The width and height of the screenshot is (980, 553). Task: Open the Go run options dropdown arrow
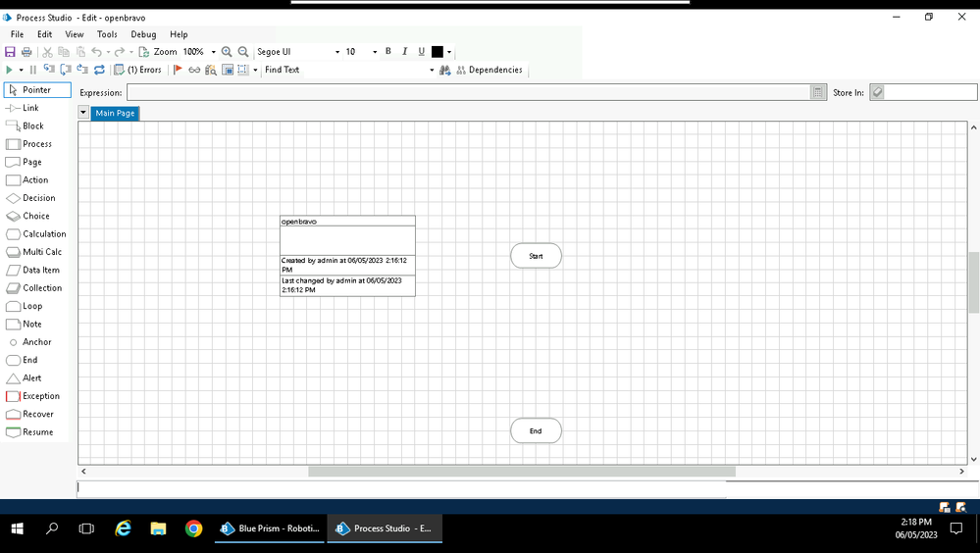point(21,70)
